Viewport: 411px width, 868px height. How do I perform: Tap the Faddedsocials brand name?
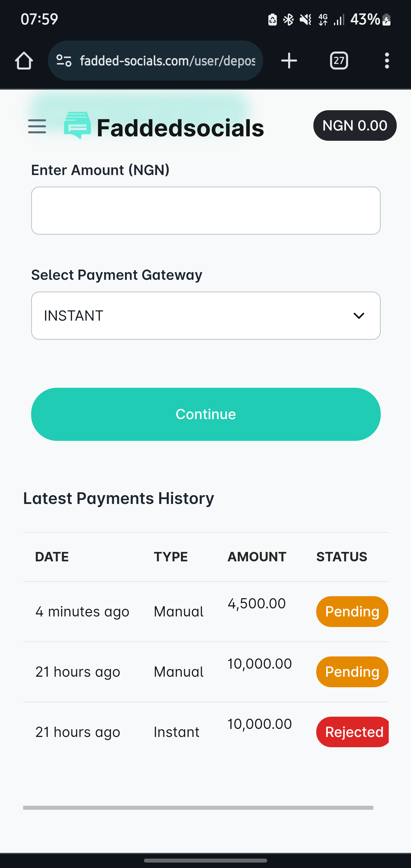pyautogui.click(x=180, y=128)
